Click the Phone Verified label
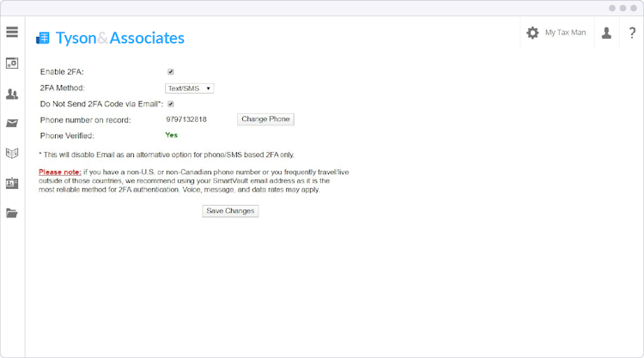This screenshot has height=358, width=644. pos(67,136)
